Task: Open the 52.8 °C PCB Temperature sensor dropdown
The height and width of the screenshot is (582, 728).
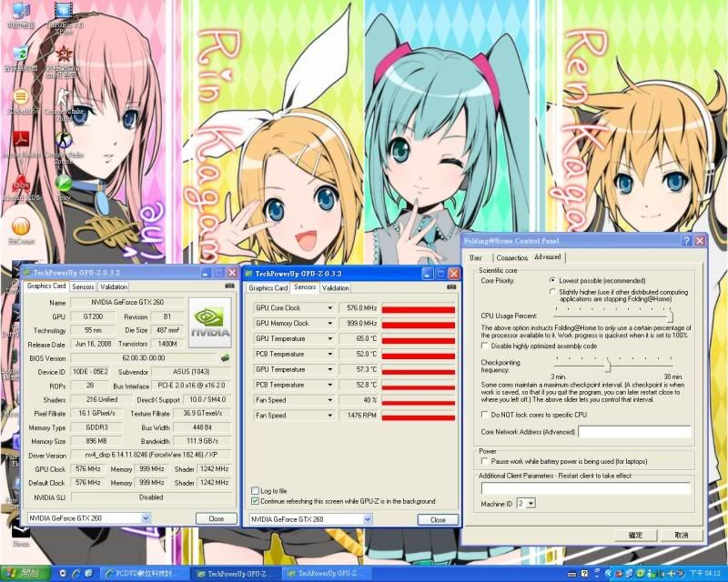Action: point(329,385)
